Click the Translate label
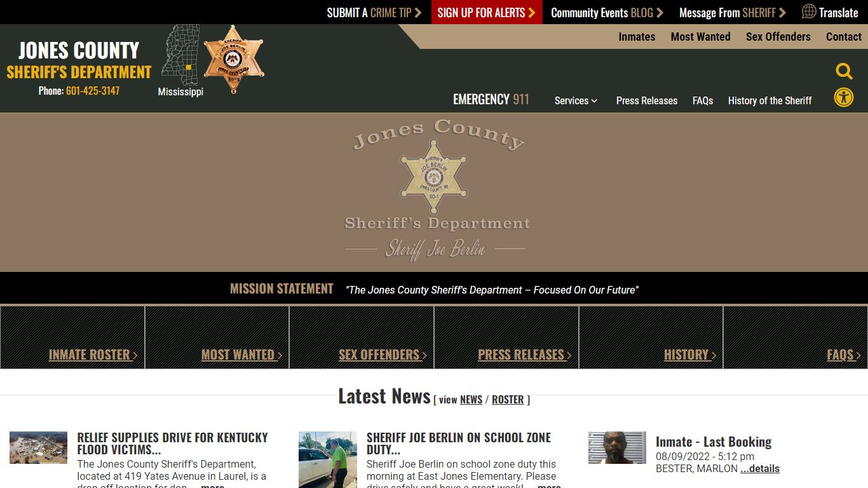Image resolution: width=868 pixels, height=488 pixels. click(839, 12)
